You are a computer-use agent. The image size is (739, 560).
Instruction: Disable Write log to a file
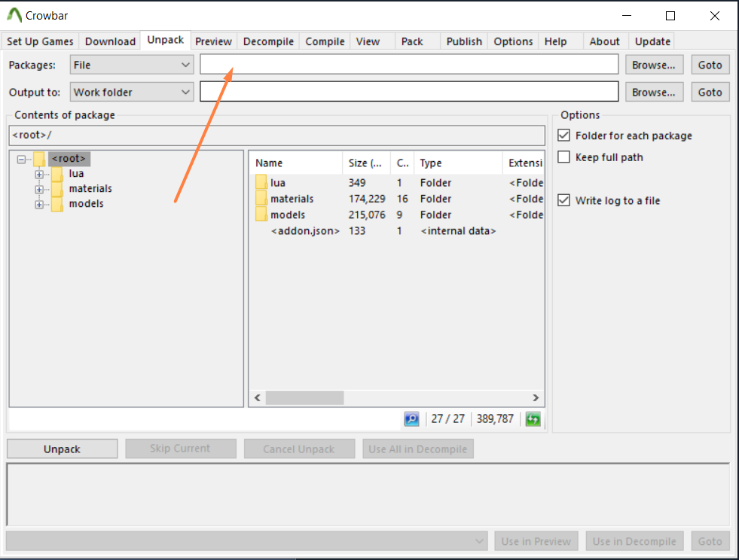563,200
